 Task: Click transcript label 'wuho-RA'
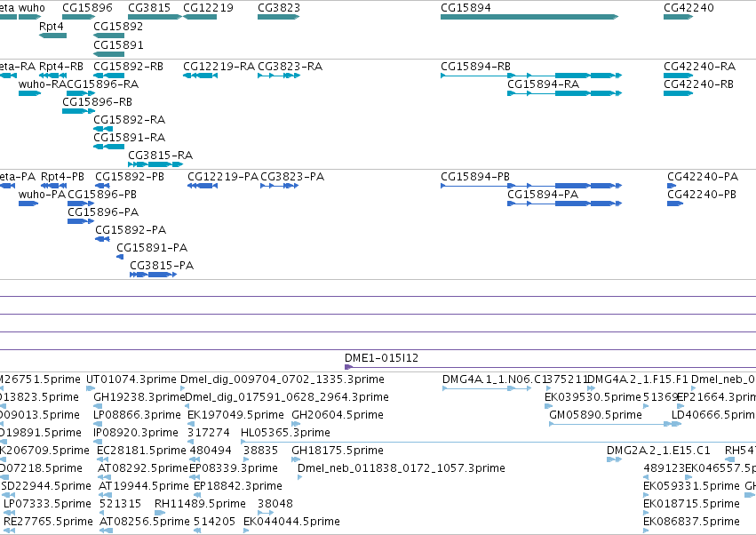point(42,84)
